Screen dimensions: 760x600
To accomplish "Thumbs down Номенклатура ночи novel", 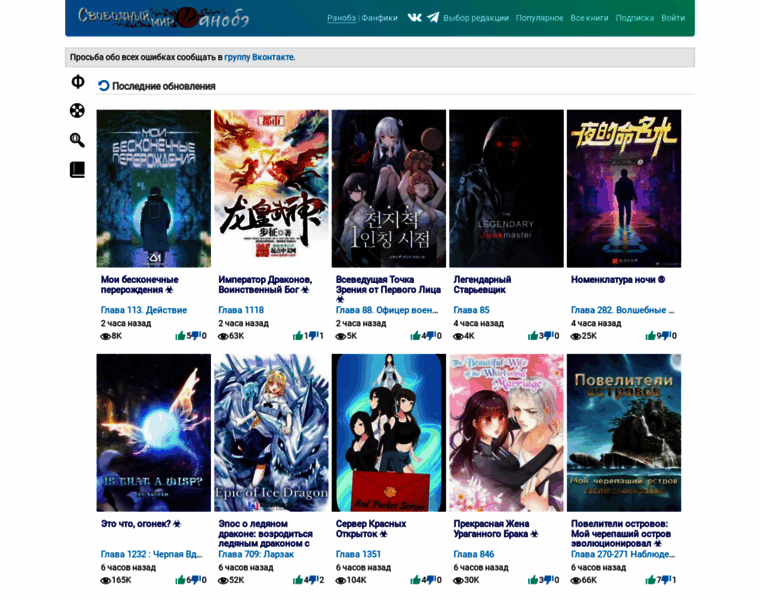I will 666,335.
